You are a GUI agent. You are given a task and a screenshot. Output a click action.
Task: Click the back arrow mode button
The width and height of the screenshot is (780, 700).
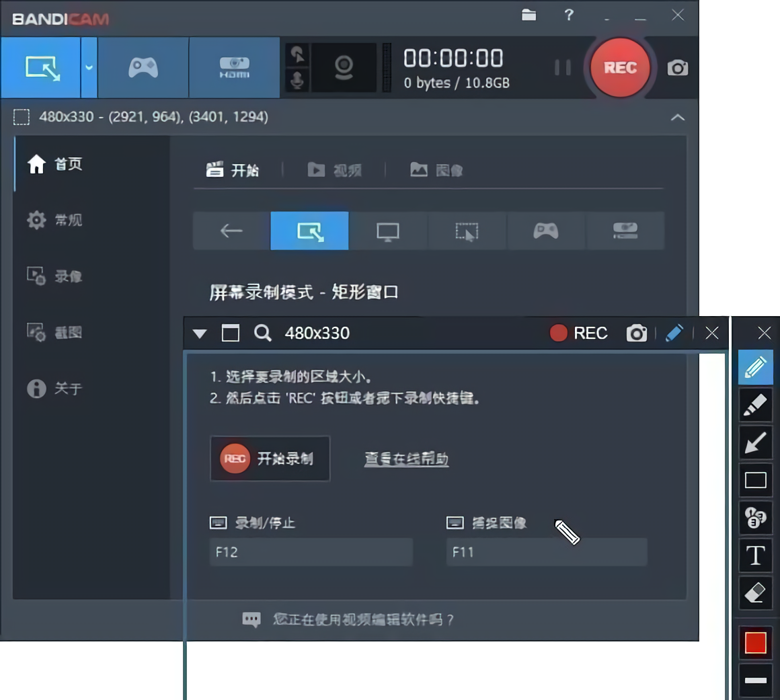tap(231, 231)
